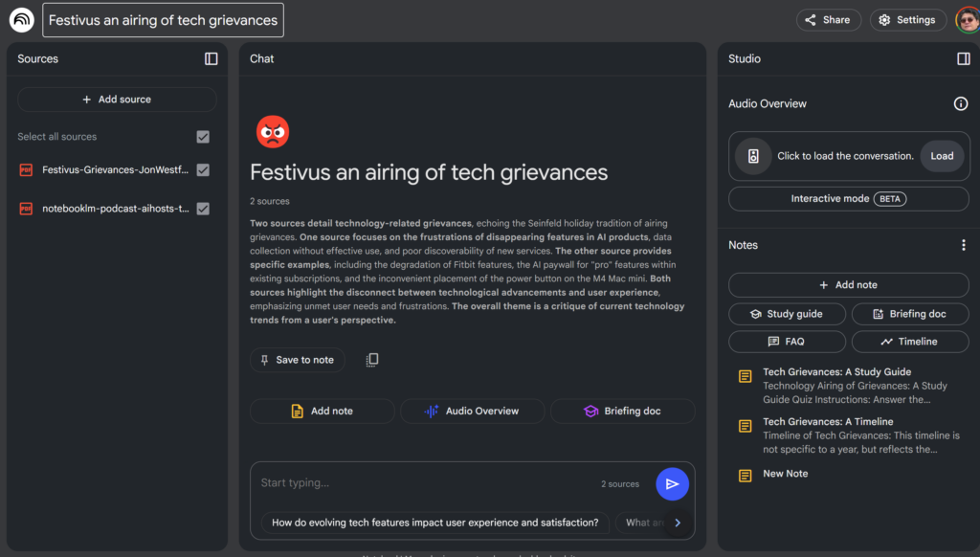The height and width of the screenshot is (557, 980).
Task: Click Audio Overview button in Chat
Action: (472, 412)
